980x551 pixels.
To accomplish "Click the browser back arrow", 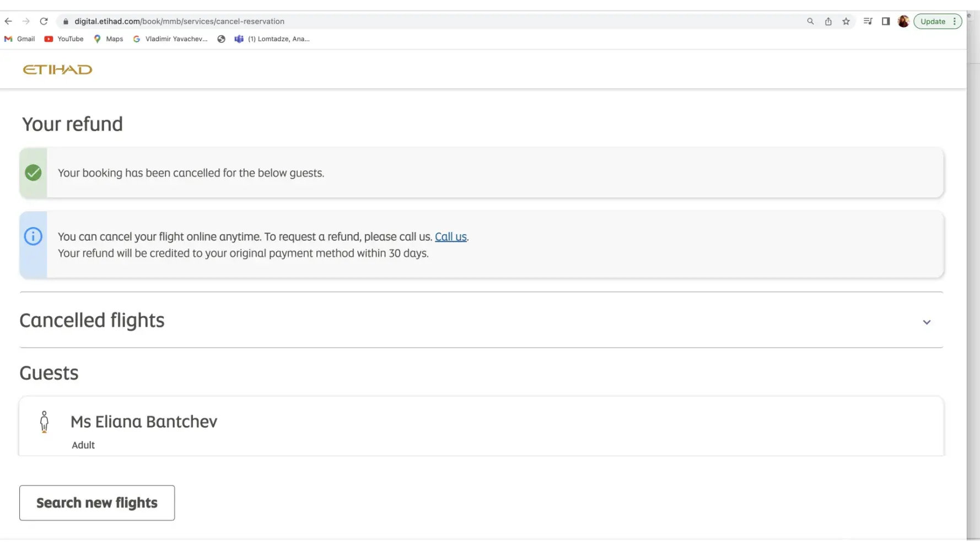I will (x=8, y=21).
